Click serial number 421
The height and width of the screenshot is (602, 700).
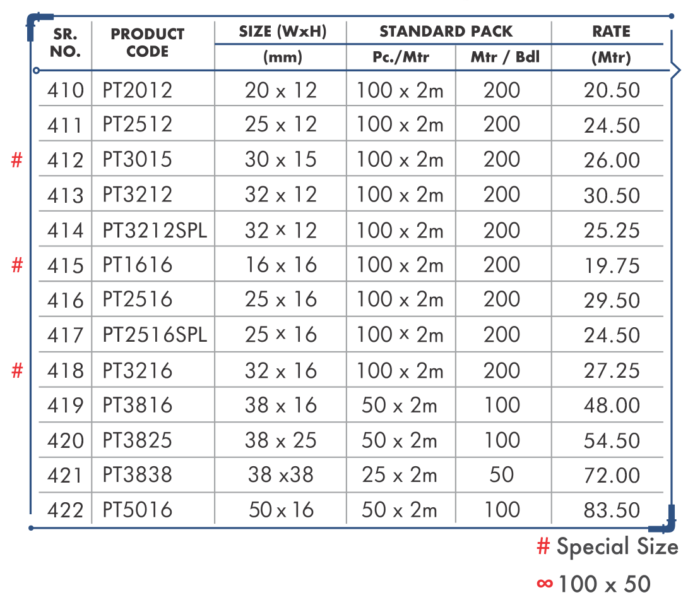(x=66, y=475)
